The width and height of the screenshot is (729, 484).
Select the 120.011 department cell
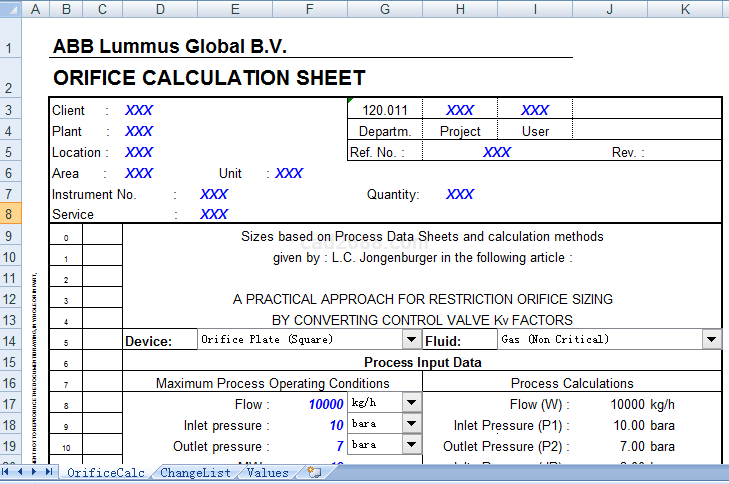(x=385, y=110)
